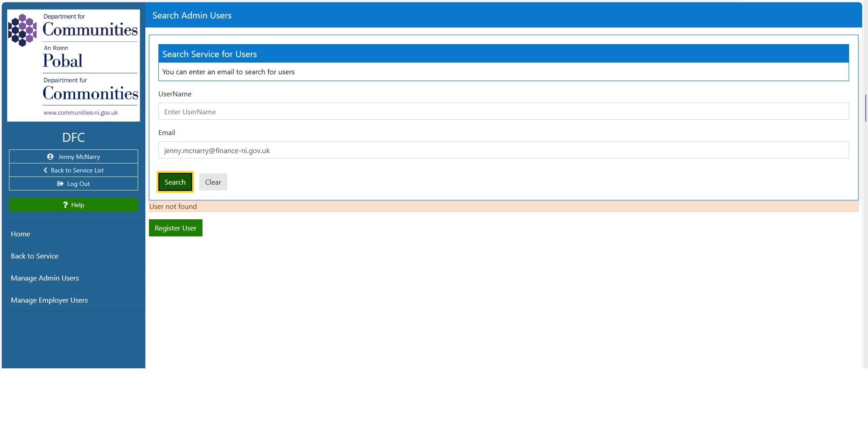Open the www.communities-ni.gov.uk link in the logo
Viewport: 868px width, 421px height.
[x=81, y=113]
